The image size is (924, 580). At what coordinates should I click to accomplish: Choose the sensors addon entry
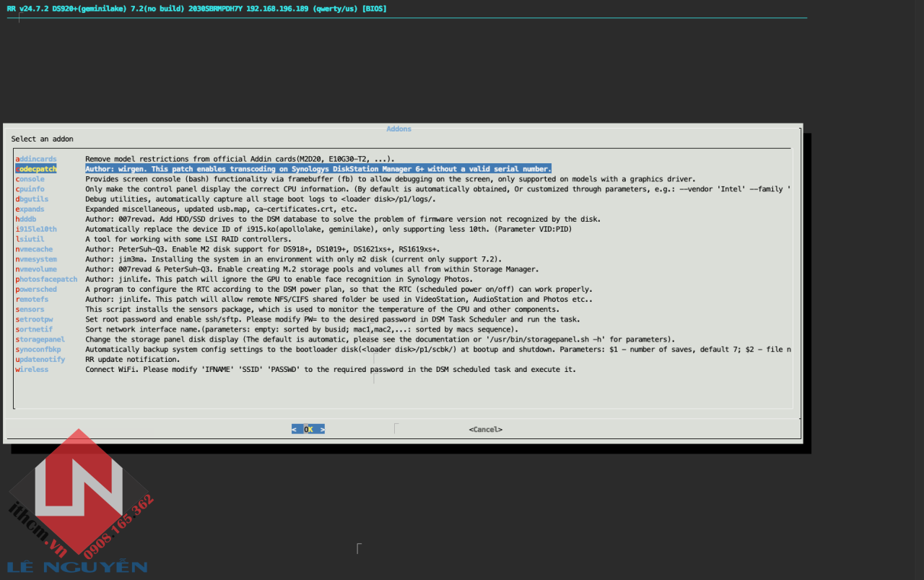30,309
